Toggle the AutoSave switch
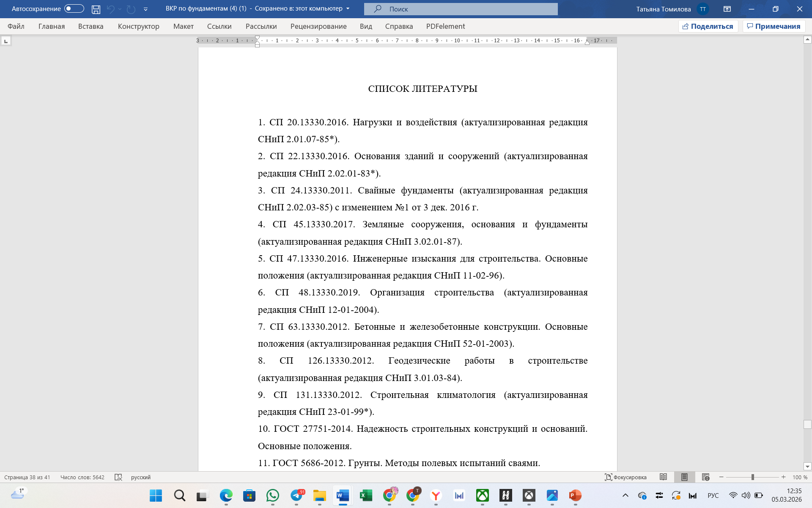The image size is (812, 508). click(x=74, y=9)
